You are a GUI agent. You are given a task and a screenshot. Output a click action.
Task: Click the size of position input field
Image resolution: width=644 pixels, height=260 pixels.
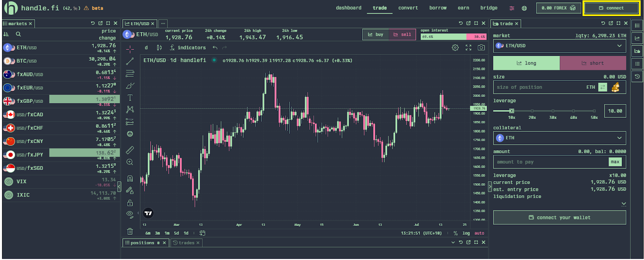pos(539,87)
